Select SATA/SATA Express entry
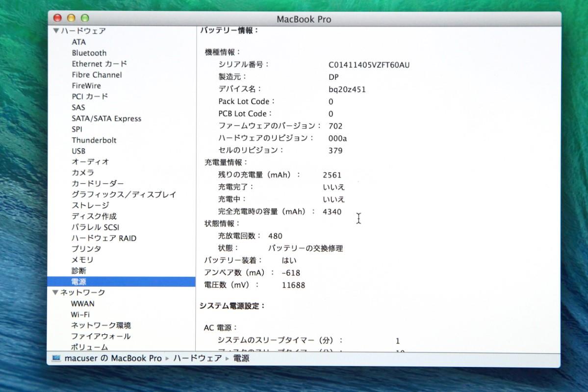The image size is (588, 392). [106, 119]
